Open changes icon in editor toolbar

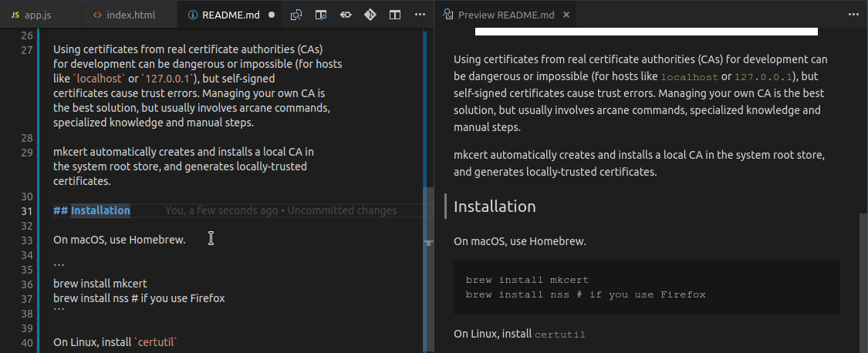[x=296, y=15]
